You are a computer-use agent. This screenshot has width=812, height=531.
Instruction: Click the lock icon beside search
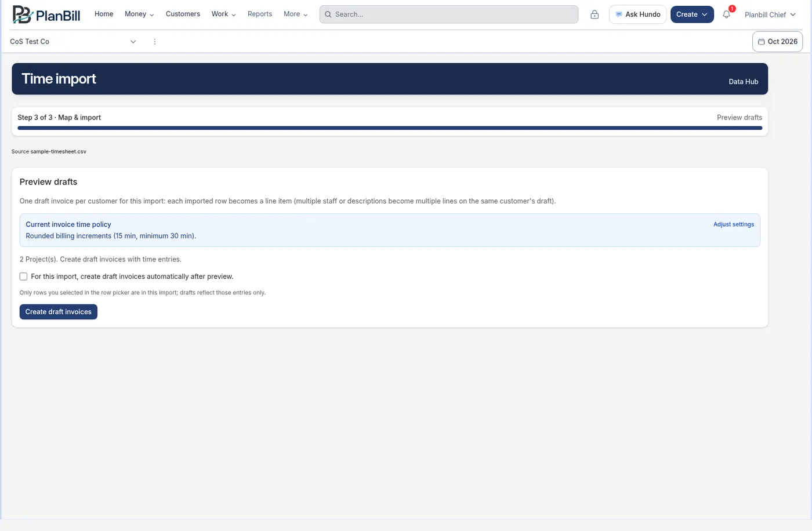pos(594,14)
